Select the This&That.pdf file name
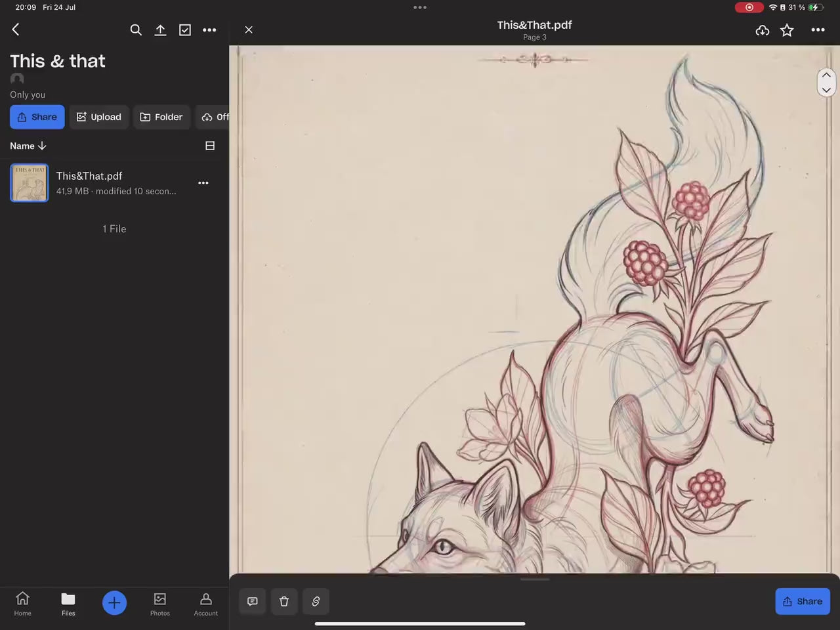The height and width of the screenshot is (630, 840). (x=89, y=176)
